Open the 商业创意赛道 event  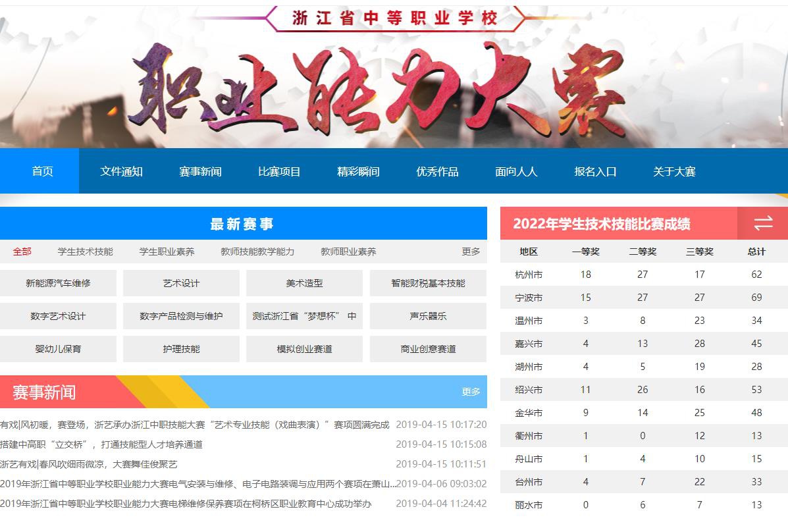(428, 349)
